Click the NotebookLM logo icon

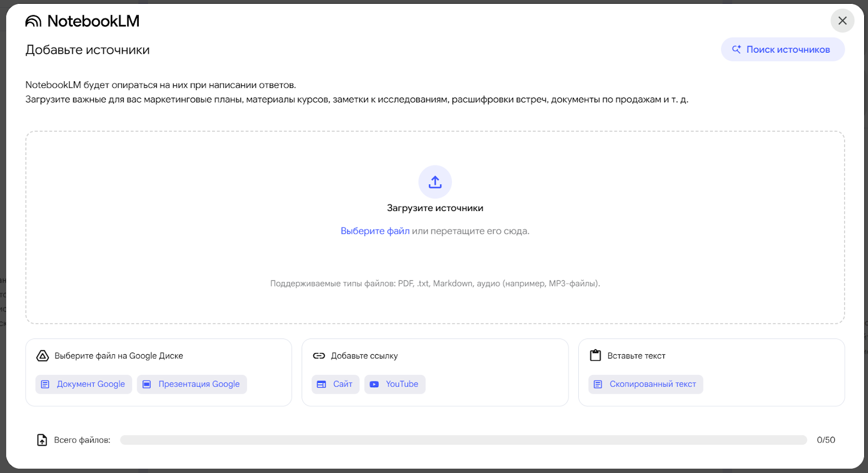tap(33, 21)
